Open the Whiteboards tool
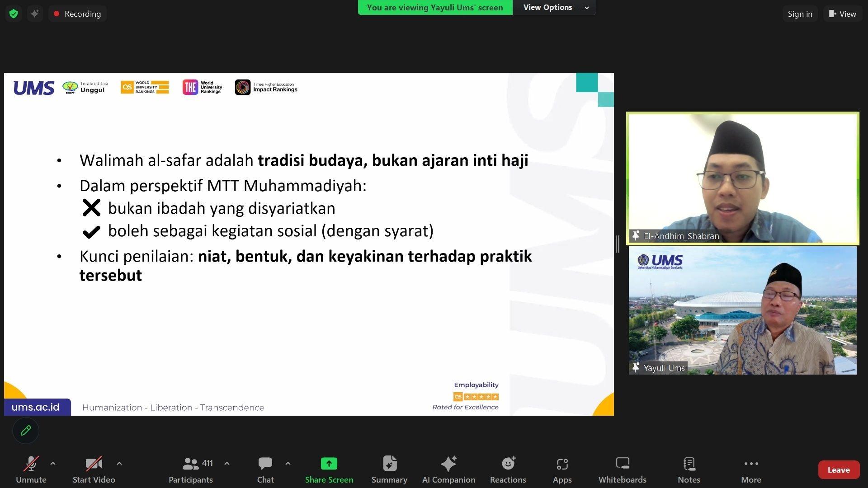This screenshot has width=868, height=488. 622,470
